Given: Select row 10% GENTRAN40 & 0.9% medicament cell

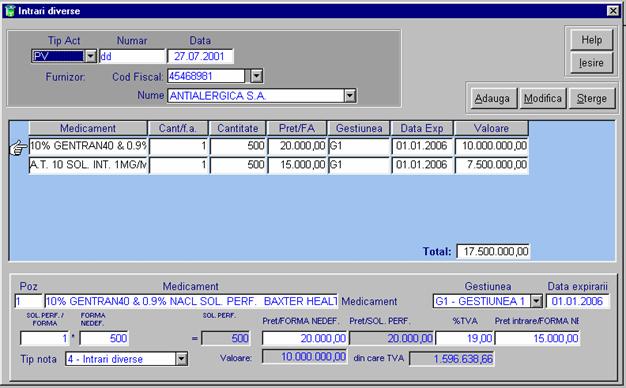Looking at the screenshot, I should coord(88,146).
